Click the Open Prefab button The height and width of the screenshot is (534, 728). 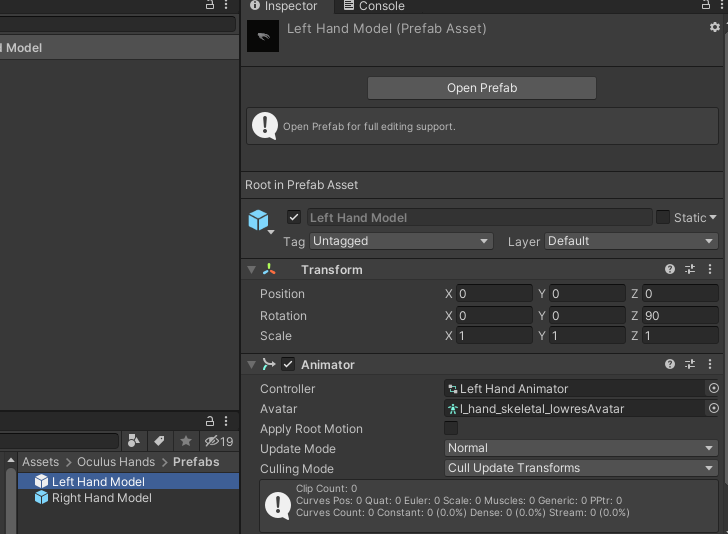[x=481, y=88]
